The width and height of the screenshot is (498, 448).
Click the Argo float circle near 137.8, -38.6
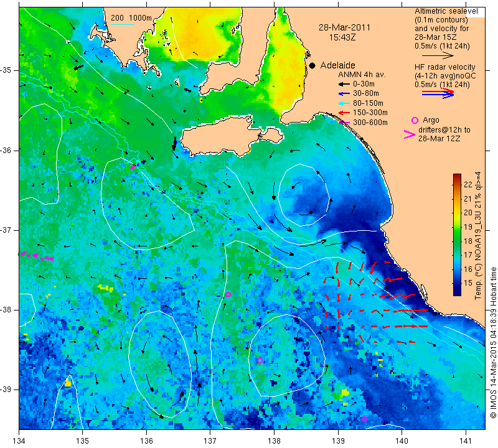[x=260, y=360]
